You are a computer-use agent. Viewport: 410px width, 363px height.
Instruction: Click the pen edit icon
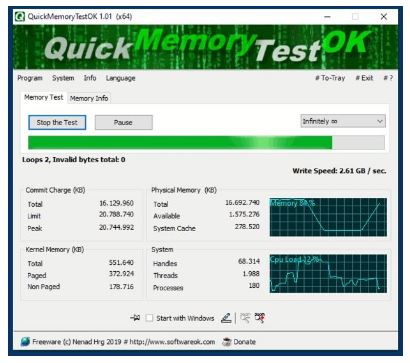(x=226, y=318)
